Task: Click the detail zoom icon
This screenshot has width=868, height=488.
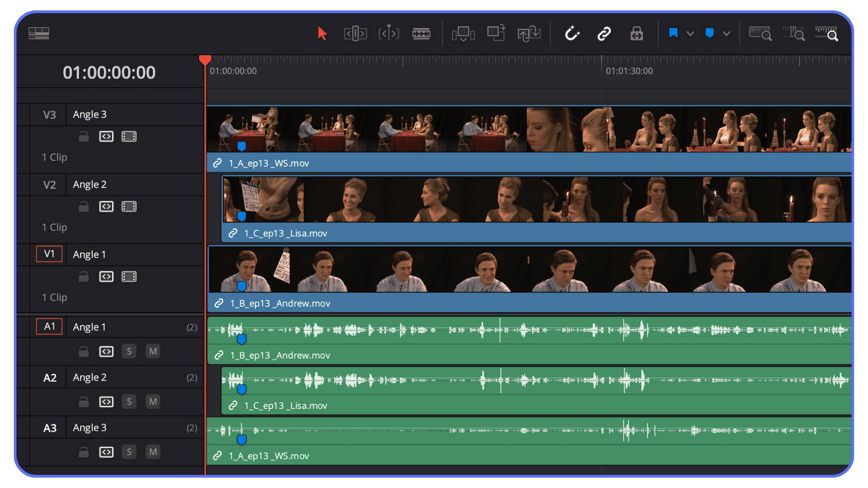Action: coord(793,33)
